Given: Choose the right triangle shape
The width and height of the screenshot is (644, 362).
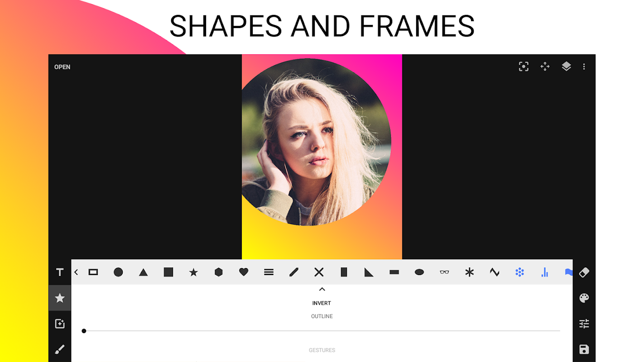Looking at the screenshot, I should click(x=369, y=272).
